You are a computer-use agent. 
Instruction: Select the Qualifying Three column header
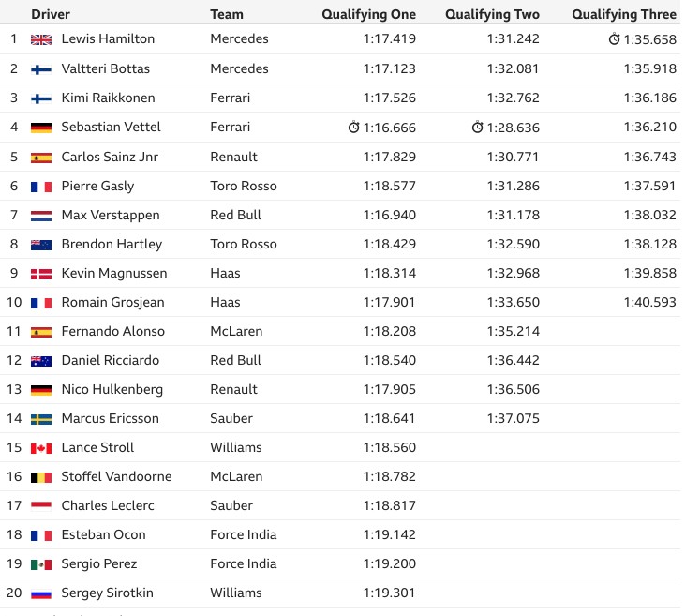624,14
